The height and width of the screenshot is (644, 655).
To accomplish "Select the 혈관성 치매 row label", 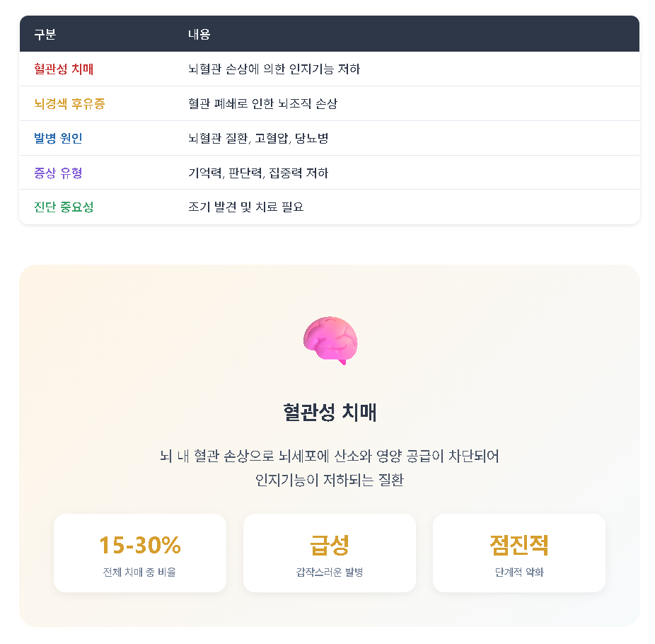I will coord(64,69).
